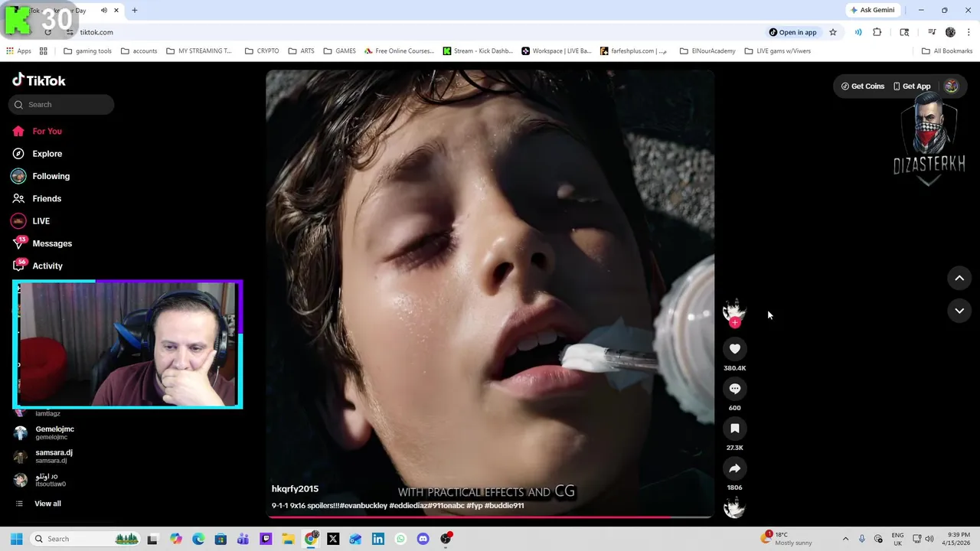The height and width of the screenshot is (551, 980).
Task: Open the All Bookmarks folder
Action: click(x=946, y=51)
